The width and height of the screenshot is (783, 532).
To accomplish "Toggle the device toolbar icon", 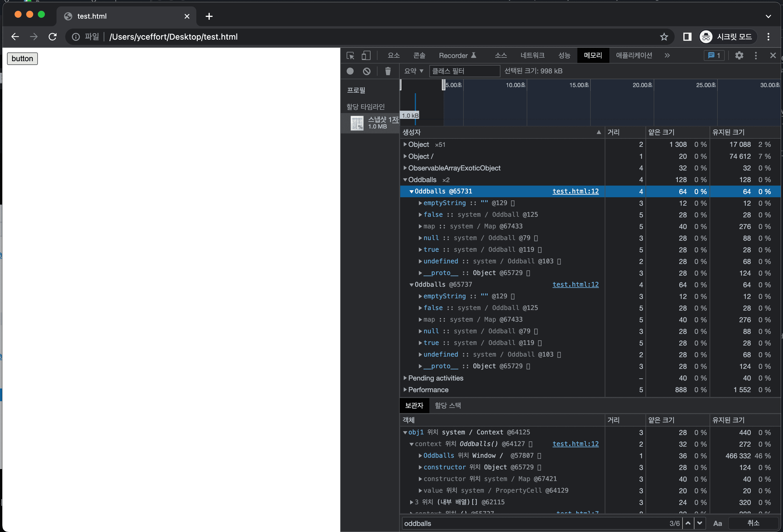I will (x=366, y=55).
